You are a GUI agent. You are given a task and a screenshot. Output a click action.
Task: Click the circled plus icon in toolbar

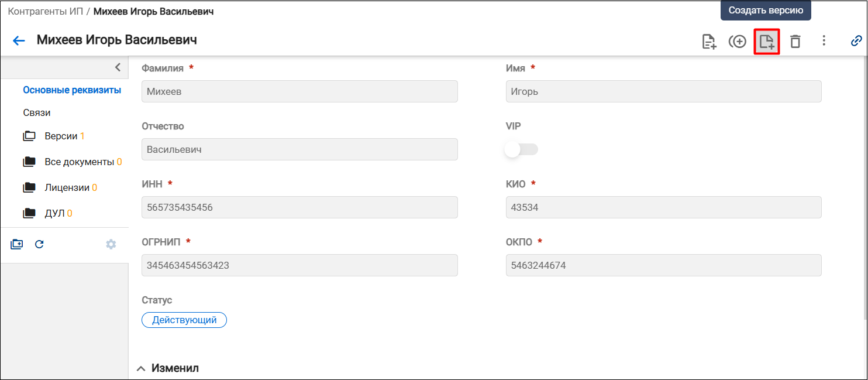pyautogui.click(x=738, y=42)
